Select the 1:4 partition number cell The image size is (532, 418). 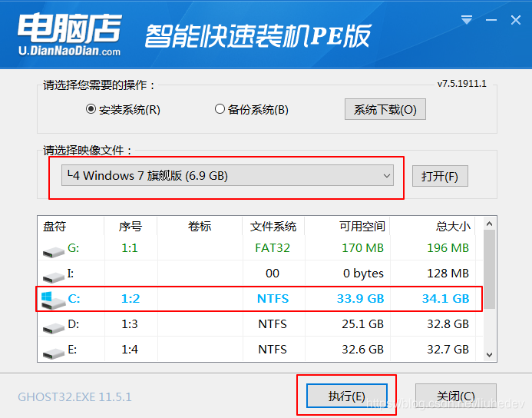pyautogui.click(x=130, y=349)
